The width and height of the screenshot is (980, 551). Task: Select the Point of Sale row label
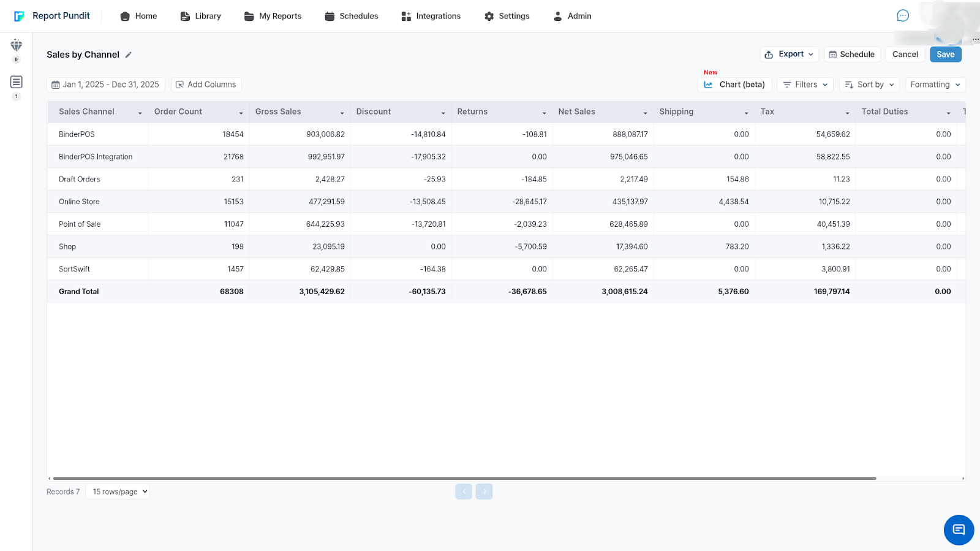click(80, 224)
